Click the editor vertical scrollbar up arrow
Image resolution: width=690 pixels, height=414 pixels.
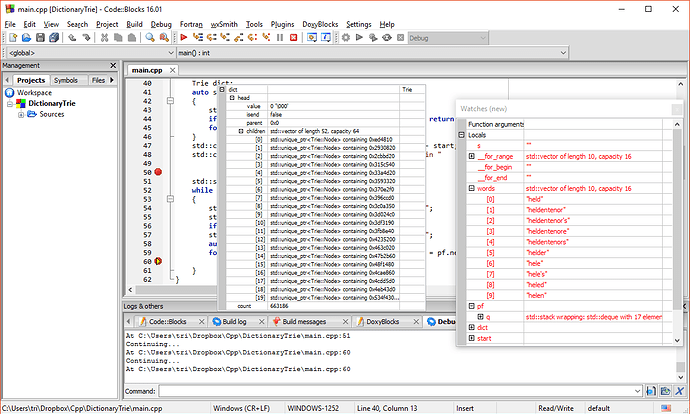pyautogui.click(x=680, y=84)
